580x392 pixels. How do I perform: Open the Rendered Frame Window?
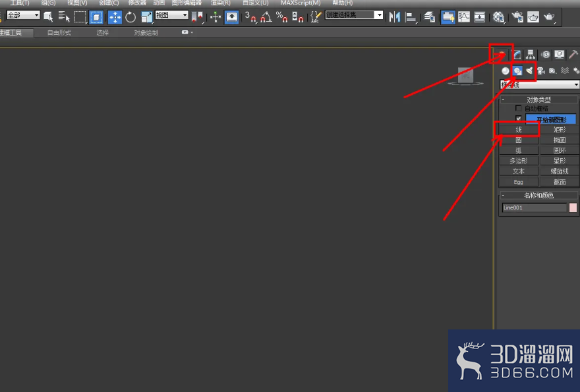[533, 17]
